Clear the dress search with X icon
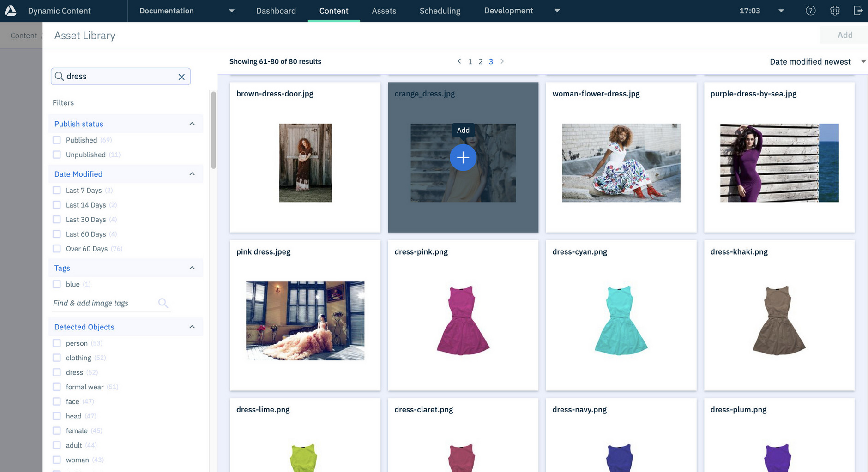This screenshot has width=868, height=472. click(181, 77)
